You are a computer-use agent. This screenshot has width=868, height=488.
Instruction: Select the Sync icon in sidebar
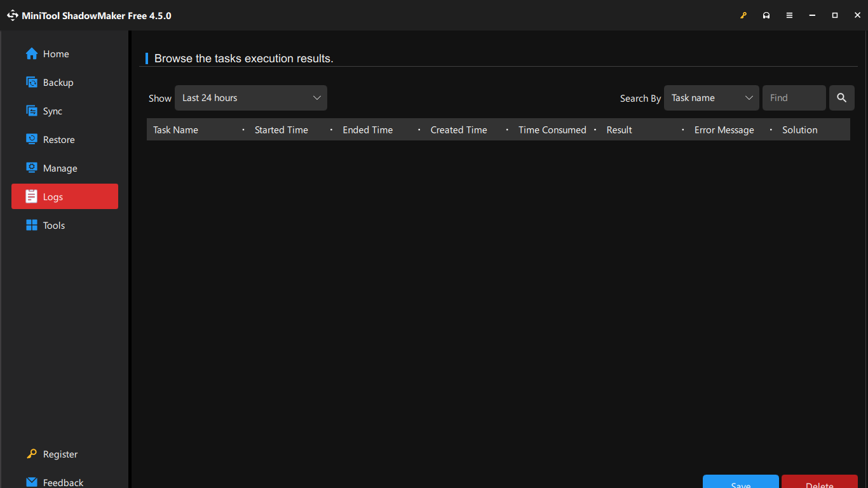[32, 111]
